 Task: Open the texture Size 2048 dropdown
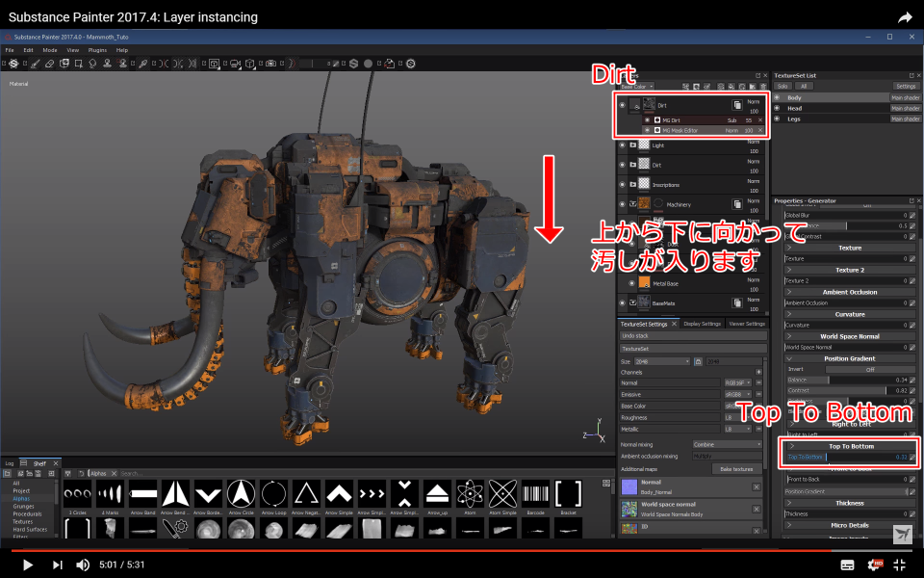click(x=661, y=361)
